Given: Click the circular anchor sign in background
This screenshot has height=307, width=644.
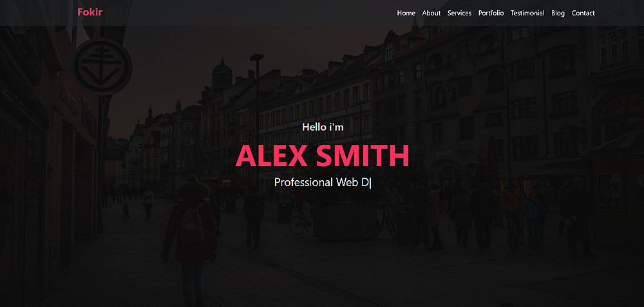Looking at the screenshot, I should 102,67.
